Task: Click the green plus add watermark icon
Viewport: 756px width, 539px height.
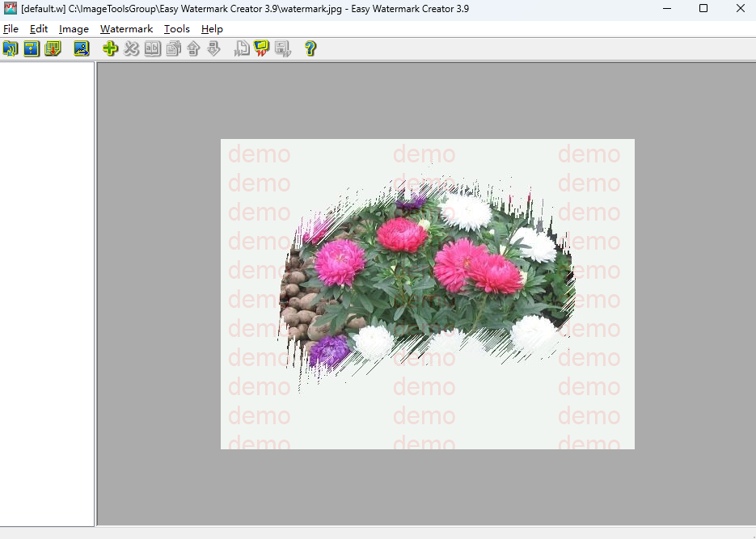Action: 110,48
